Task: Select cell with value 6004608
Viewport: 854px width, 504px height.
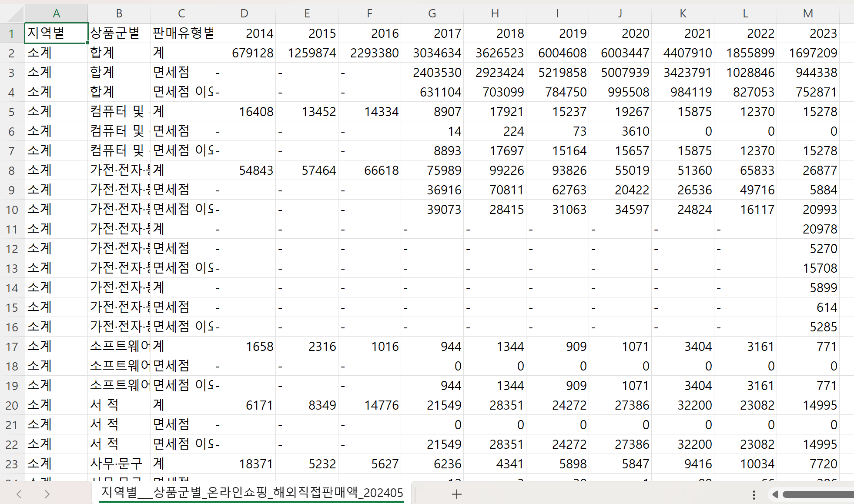Action: tap(557, 53)
